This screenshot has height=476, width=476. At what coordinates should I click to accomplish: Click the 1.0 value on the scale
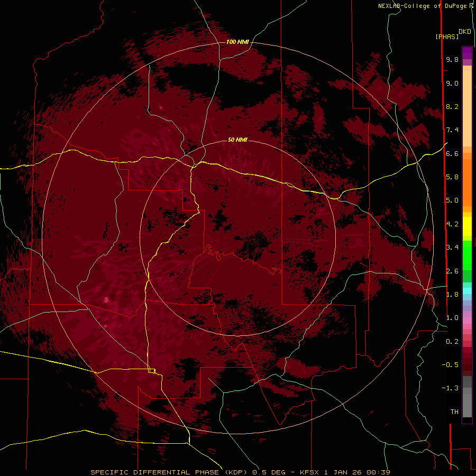(x=452, y=318)
